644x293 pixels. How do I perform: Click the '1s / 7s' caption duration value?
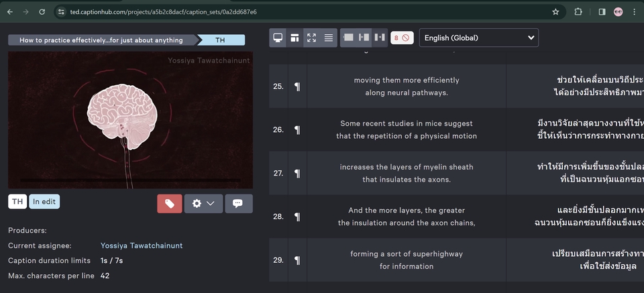(x=112, y=261)
